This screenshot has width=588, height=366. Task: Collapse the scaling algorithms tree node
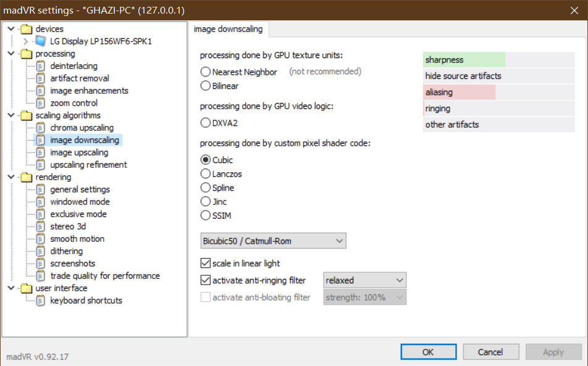[x=11, y=115]
